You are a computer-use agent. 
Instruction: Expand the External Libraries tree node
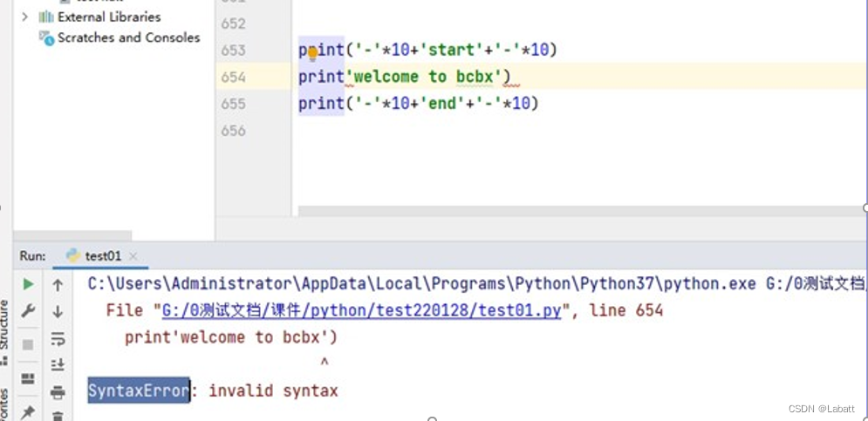pyautogui.click(x=24, y=17)
